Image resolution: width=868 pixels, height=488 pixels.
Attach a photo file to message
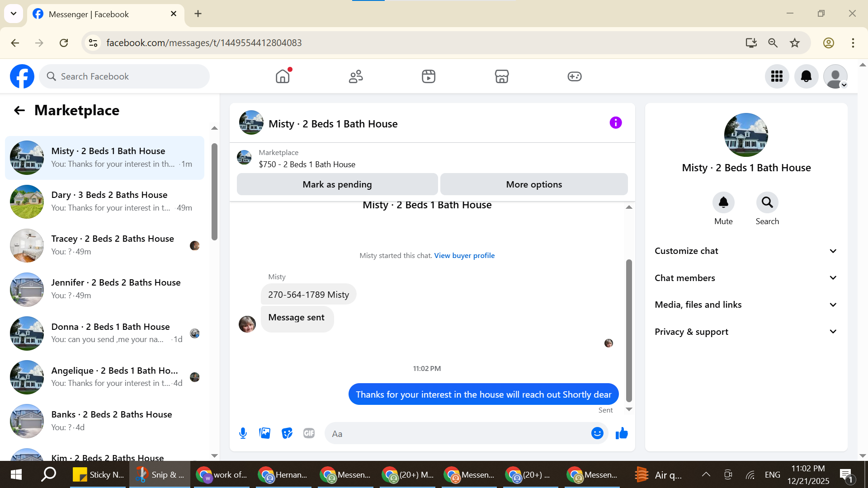click(265, 433)
